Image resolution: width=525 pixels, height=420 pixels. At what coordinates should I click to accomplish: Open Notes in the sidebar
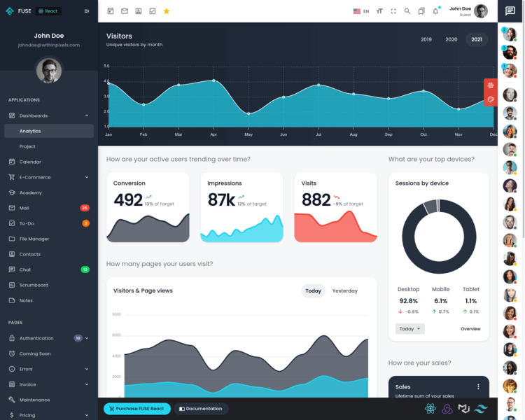tap(49, 300)
